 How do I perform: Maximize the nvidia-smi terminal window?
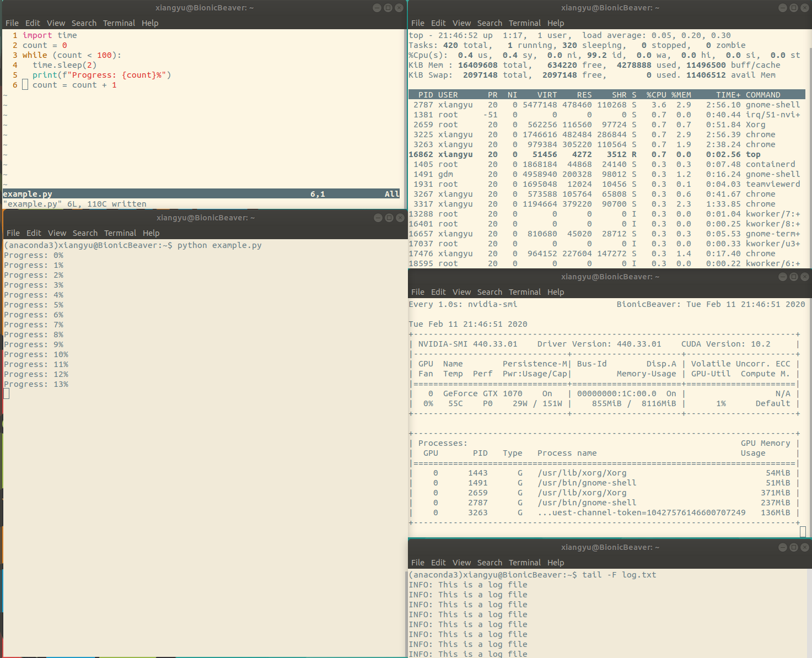[794, 277]
